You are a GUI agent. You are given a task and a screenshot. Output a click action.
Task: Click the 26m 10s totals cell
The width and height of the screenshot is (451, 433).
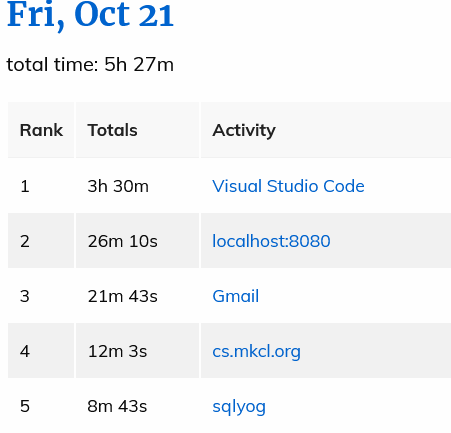[x=137, y=241]
